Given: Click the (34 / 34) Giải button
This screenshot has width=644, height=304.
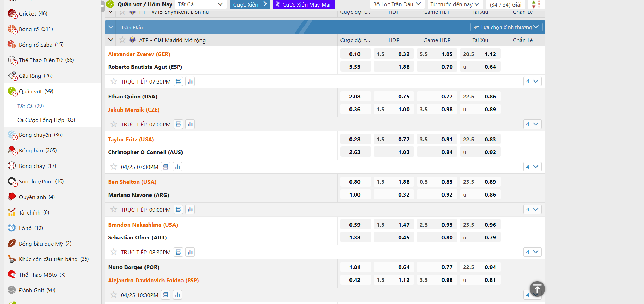Looking at the screenshot, I should click(506, 4).
